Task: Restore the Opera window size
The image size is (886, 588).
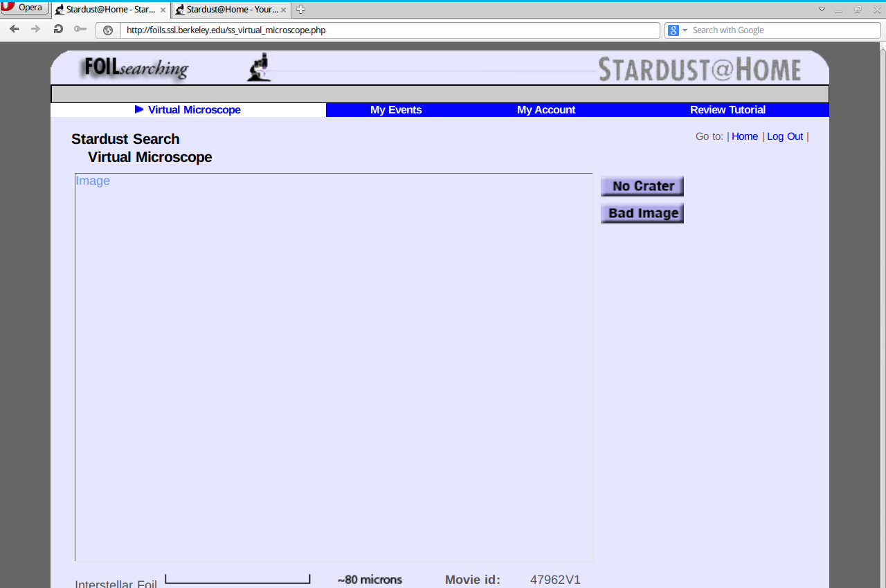Action: tap(858, 10)
